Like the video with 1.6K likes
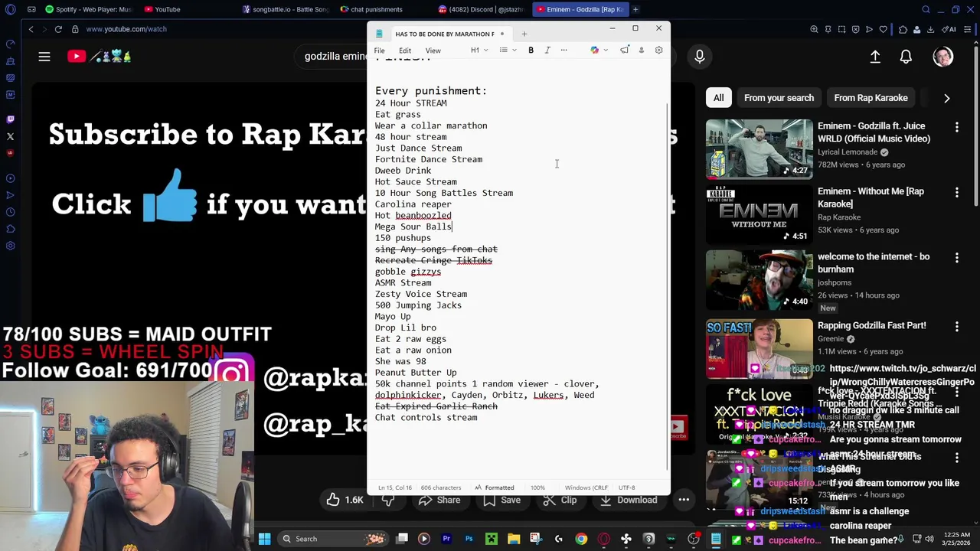 click(x=345, y=500)
